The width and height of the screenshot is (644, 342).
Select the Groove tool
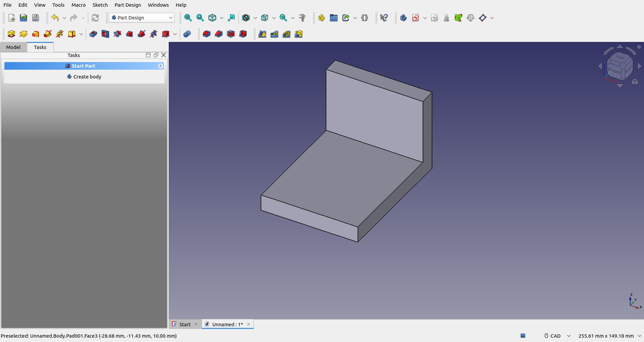[117, 34]
